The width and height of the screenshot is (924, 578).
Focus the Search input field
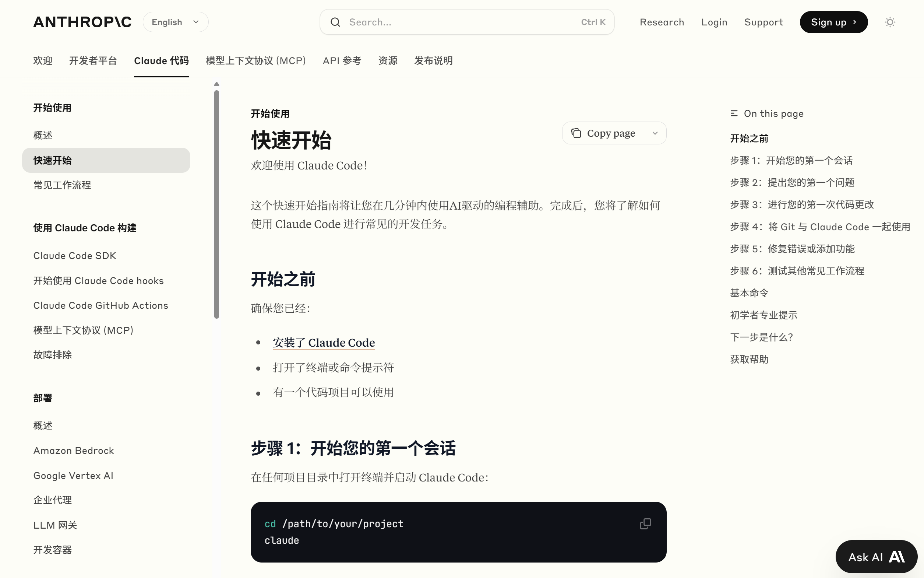tap(467, 22)
